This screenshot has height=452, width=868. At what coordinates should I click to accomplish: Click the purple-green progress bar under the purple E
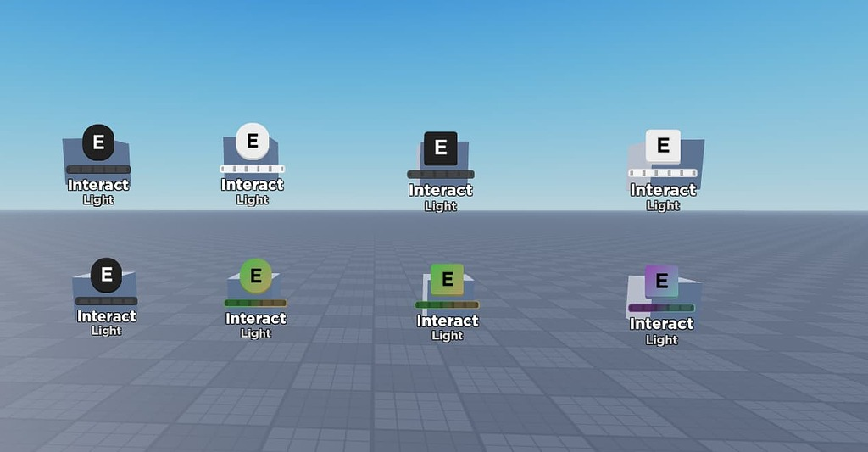coord(661,308)
